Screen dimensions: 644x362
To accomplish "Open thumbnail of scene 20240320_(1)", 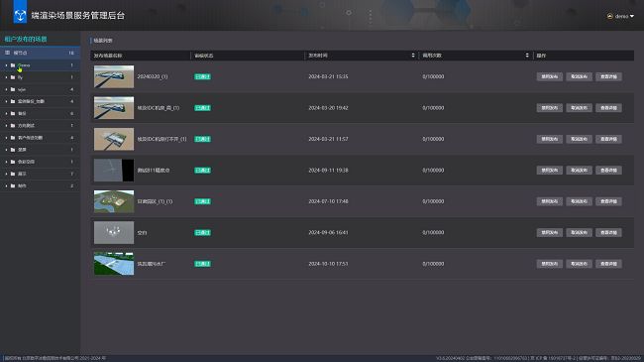I will tap(114, 76).
